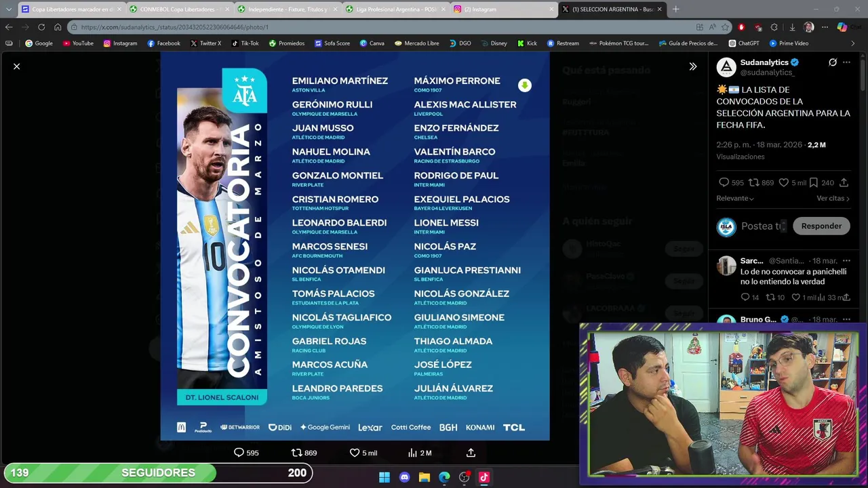Open the TikTok app in the taskbar
Screen dimensions: 868x488
pyautogui.click(x=484, y=477)
